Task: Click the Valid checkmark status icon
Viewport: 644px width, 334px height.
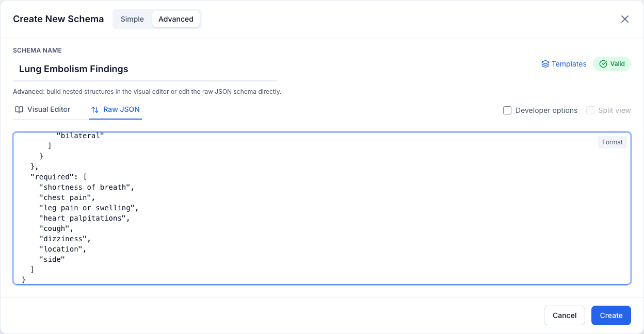Action: click(603, 64)
